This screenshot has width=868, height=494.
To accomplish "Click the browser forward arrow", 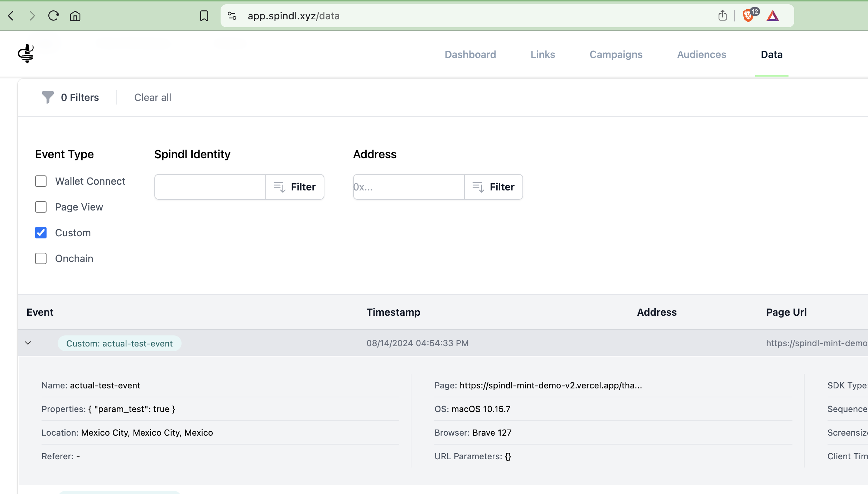I will pos(32,16).
